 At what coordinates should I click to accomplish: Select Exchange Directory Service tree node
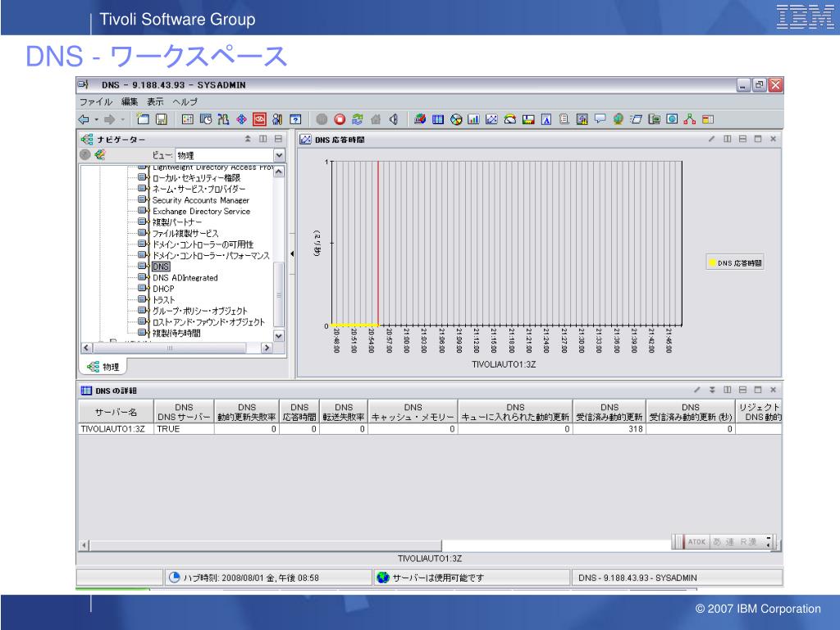[x=202, y=211]
